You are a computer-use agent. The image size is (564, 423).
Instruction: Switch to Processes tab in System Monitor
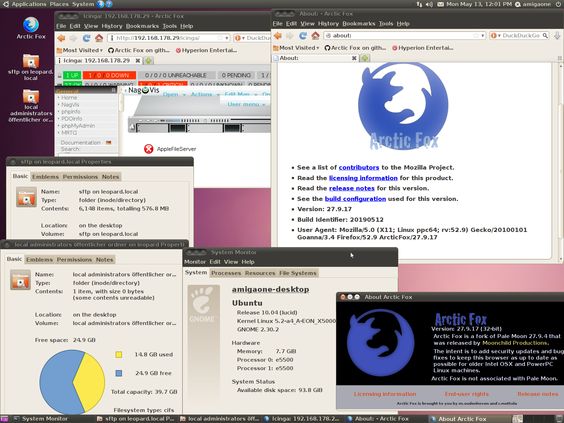pyautogui.click(x=226, y=273)
